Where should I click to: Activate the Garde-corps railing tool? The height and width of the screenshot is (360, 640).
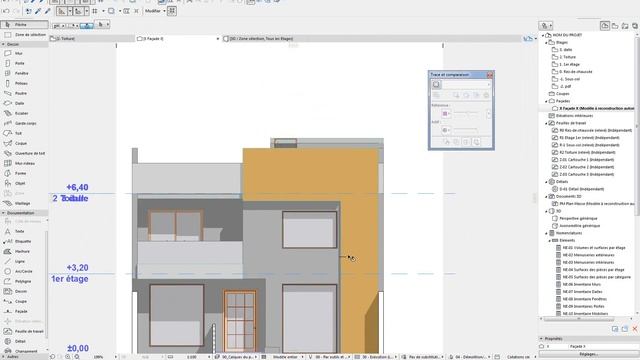(24, 123)
